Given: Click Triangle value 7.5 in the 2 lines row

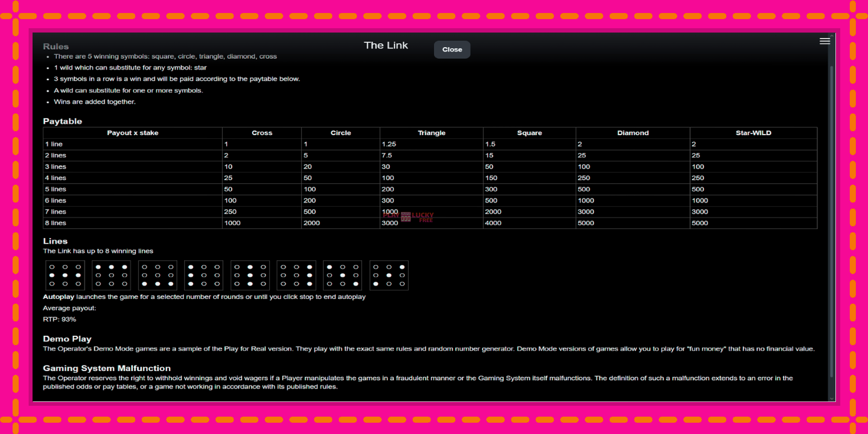Looking at the screenshot, I should (x=387, y=155).
